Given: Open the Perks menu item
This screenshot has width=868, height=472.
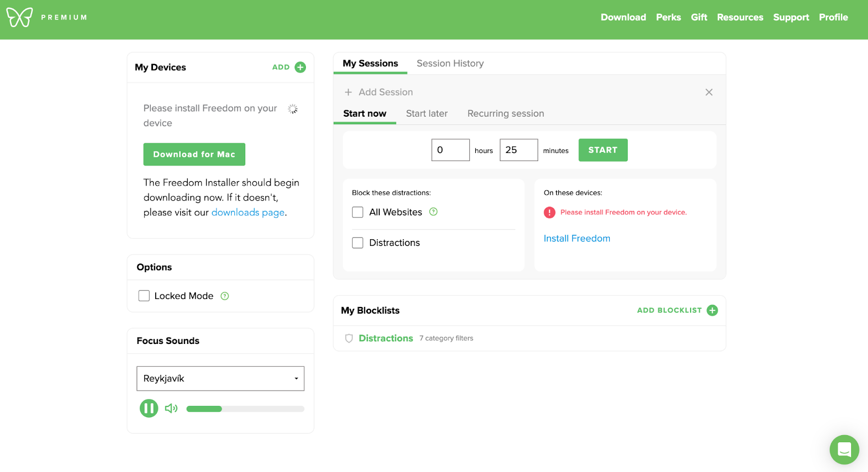Looking at the screenshot, I should point(668,17).
